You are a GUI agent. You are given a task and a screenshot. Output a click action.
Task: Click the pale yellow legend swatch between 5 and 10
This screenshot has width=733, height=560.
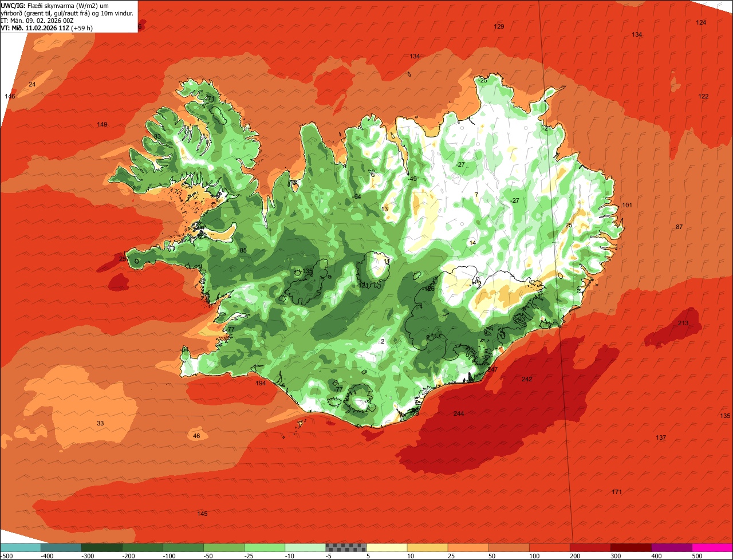click(387, 547)
